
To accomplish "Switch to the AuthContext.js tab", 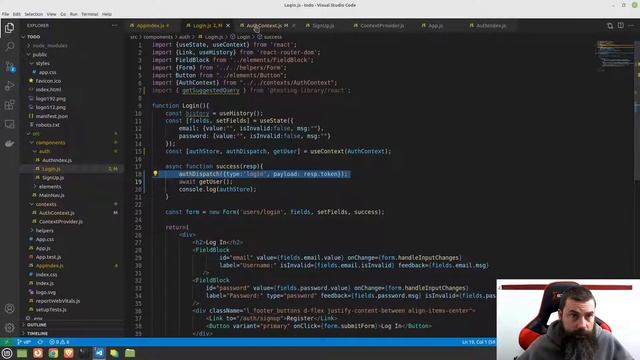I will tap(265, 26).
